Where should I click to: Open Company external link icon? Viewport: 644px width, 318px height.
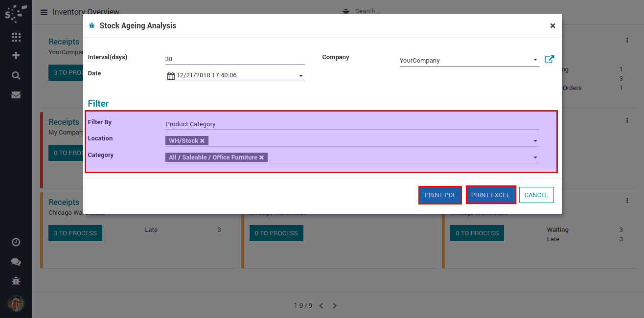(549, 60)
